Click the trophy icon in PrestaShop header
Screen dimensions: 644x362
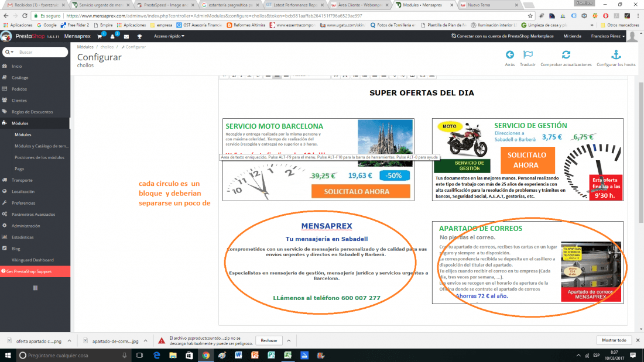pyautogui.click(x=140, y=36)
